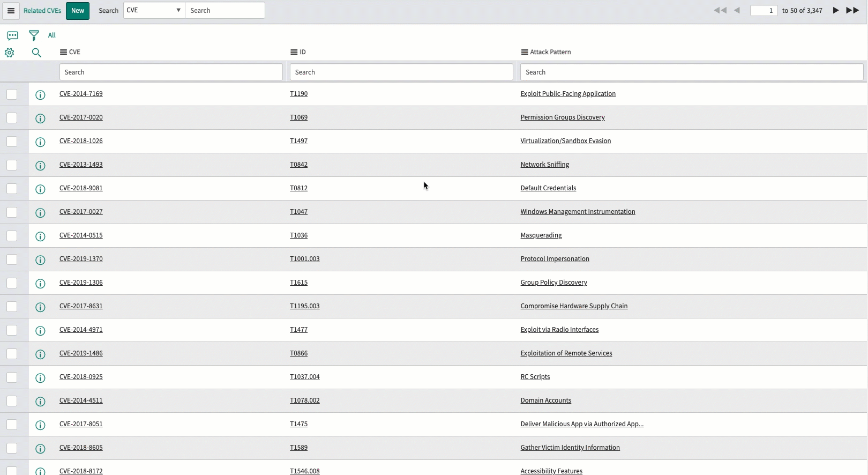Select the CVE-2017-0020 row checkbox
The height and width of the screenshot is (475, 868).
[x=12, y=118]
